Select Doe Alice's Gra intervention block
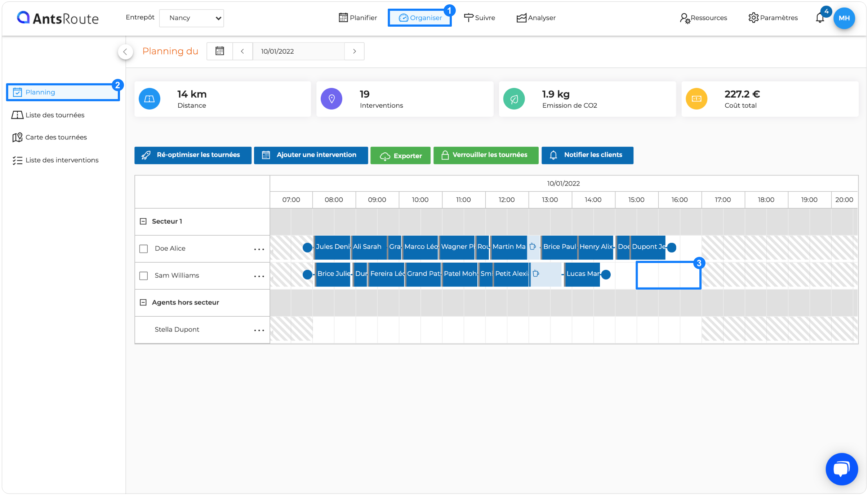 (395, 247)
